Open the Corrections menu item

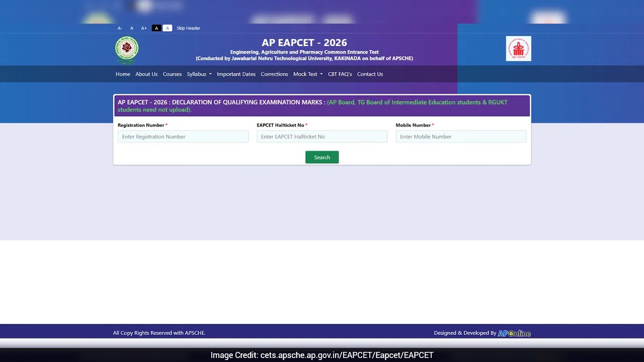click(274, 74)
